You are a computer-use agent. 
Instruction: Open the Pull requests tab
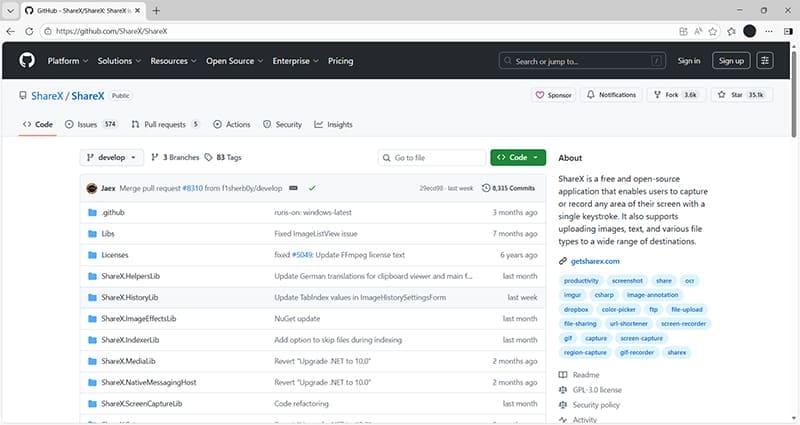tap(165, 125)
